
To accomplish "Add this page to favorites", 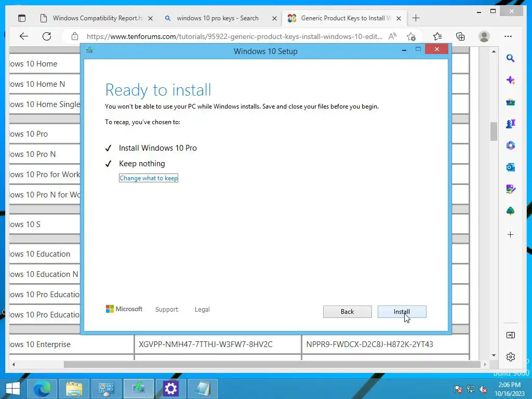I will click(411, 36).
